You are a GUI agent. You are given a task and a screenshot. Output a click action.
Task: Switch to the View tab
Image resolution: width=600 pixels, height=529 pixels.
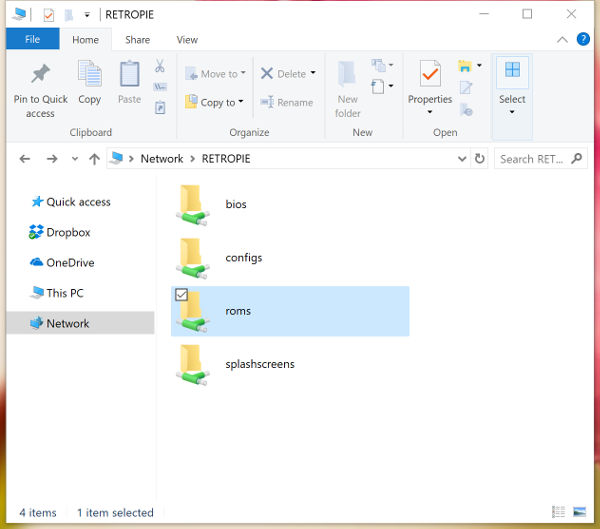pyautogui.click(x=187, y=40)
